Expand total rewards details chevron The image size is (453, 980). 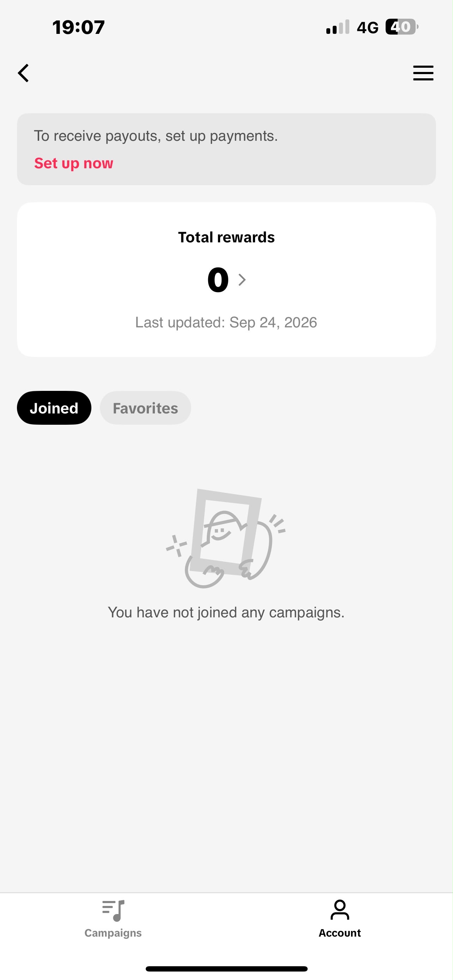242,280
